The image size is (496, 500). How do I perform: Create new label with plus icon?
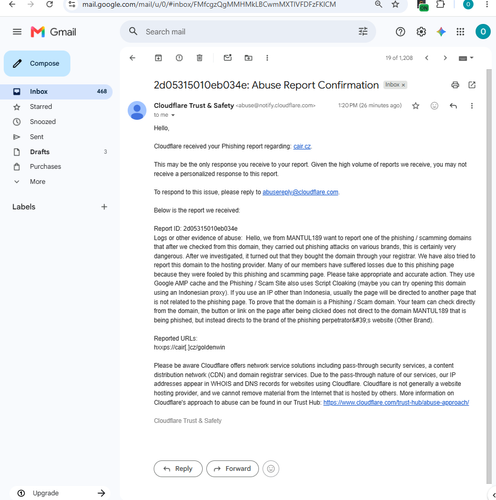[x=104, y=207]
